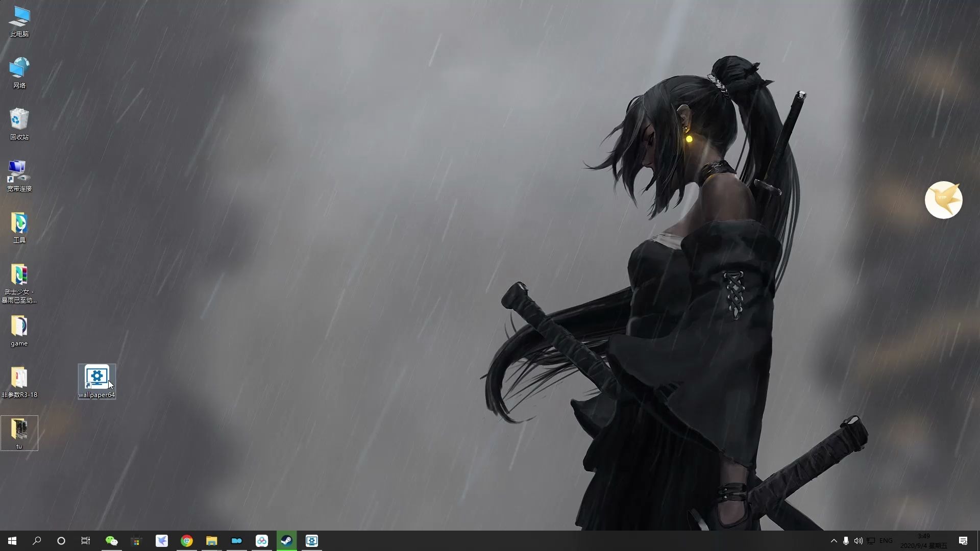Switch to Steam on the taskbar

(x=287, y=541)
